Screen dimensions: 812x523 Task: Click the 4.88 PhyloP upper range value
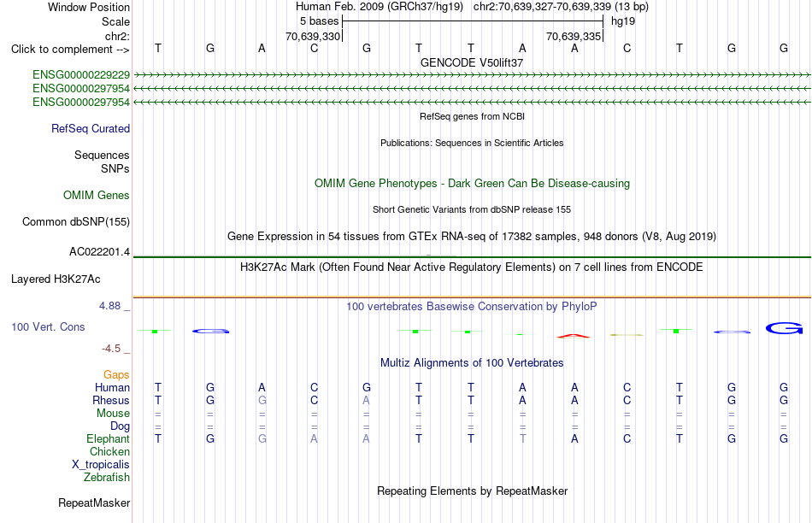[x=109, y=306]
